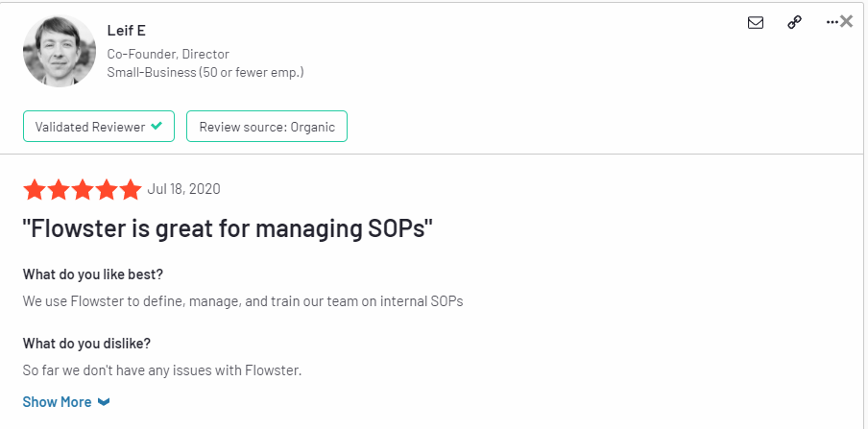This screenshot has height=429, width=868.
Task: Click the Show More chevron arrow
Action: (x=104, y=402)
